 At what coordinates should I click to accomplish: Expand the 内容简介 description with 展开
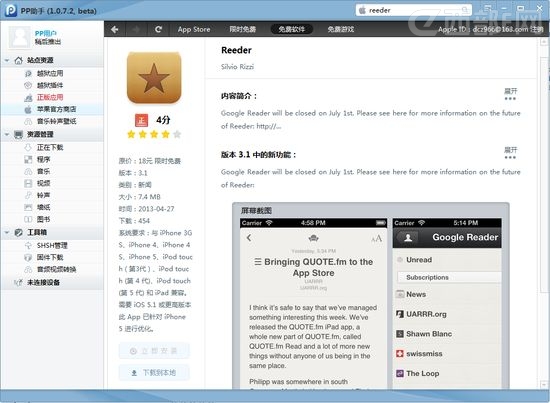[510, 94]
